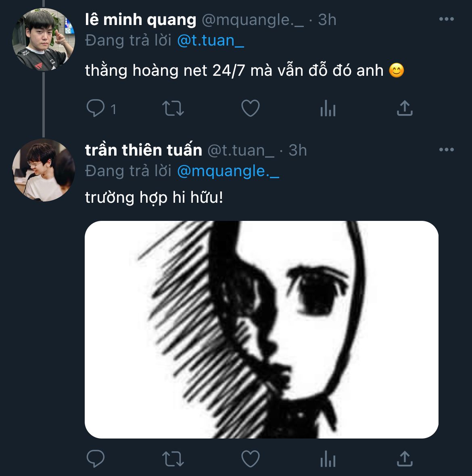This screenshot has height=476, width=472.
Task: Share trần thiên tuấn's tweet
Action: pos(405,459)
